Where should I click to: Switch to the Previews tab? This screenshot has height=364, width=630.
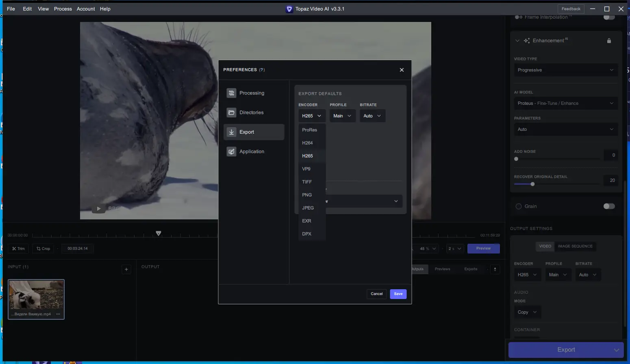pyautogui.click(x=442, y=269)
